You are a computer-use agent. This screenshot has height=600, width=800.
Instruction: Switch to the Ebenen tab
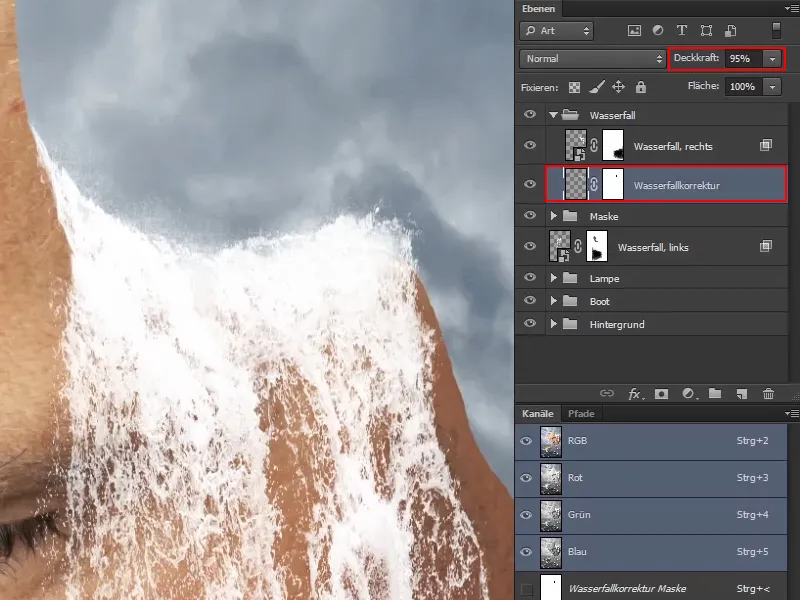pos(538,9)
